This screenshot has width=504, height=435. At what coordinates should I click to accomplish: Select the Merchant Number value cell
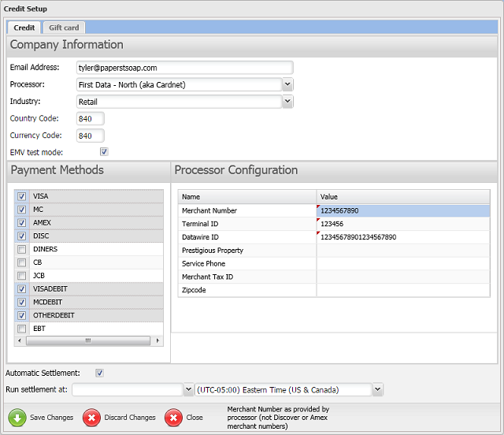pyautogui.click(x=402, y=210)
